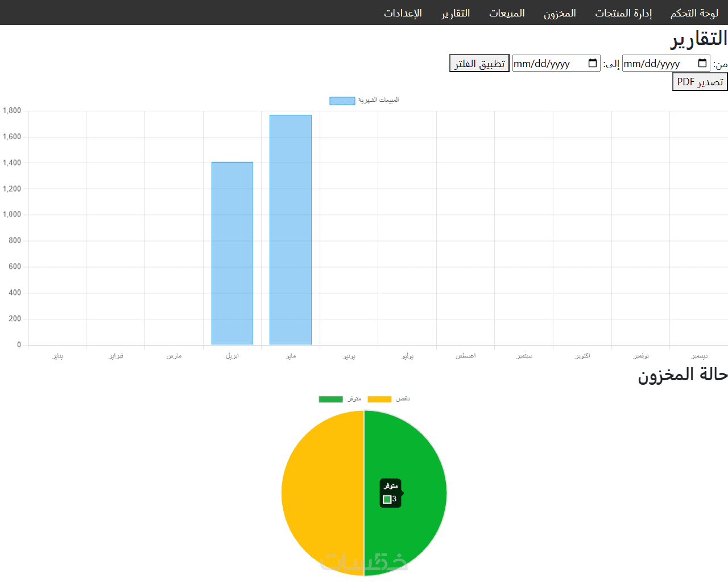This screenshot has width=728, height=582.
Task: Click the ابريل month axis label
Action: (232, 356)
